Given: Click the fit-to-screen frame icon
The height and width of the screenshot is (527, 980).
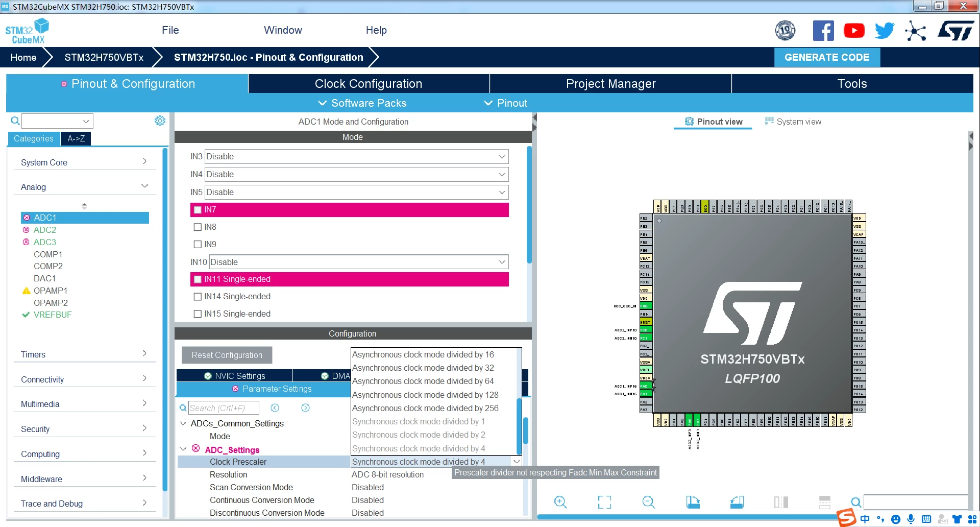Looking at the screenshot, I should (604, 502).
